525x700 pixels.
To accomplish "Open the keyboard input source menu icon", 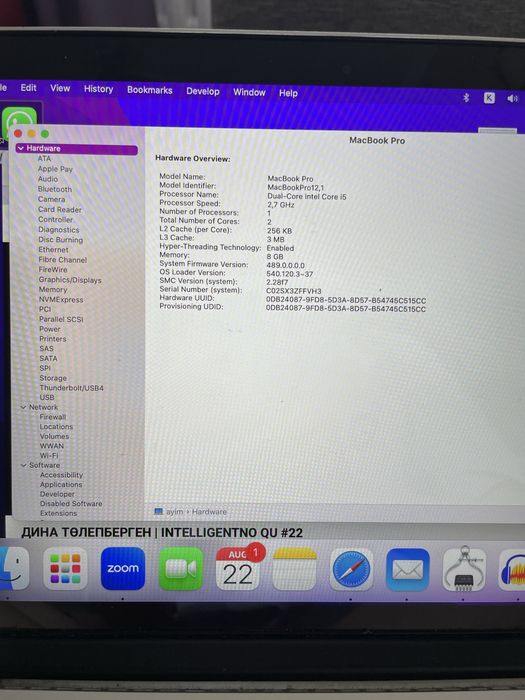I will [x=489, y=98].
